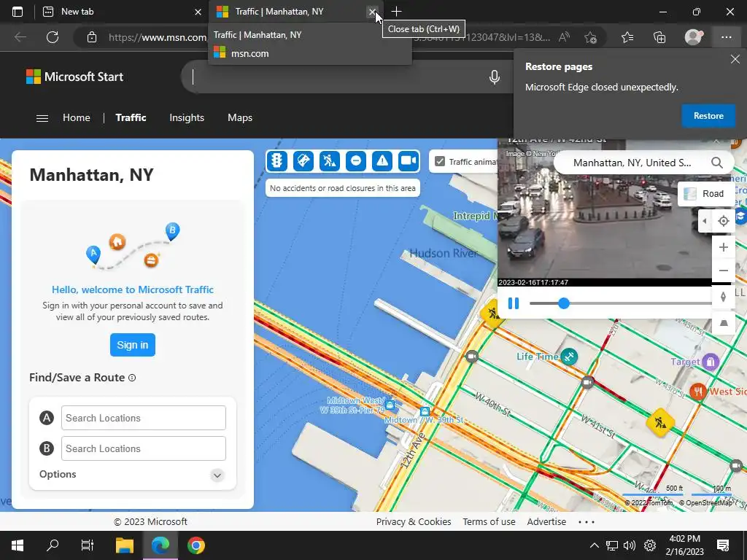Screen dimensions: 747x560
Task: Zoom in on the map
Action: 723,247
